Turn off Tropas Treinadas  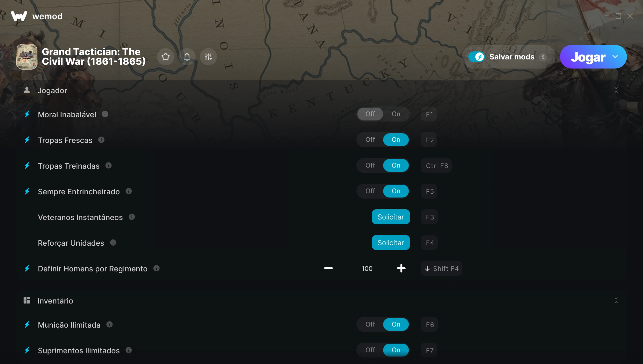[370, 165]
